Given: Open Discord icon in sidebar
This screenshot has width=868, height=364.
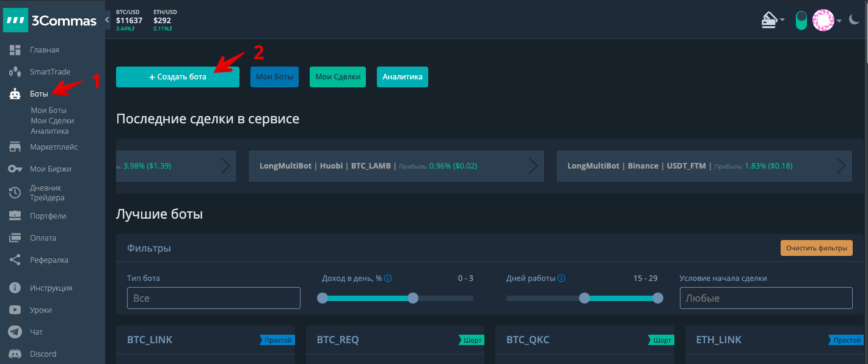Looking at the screenshot, I should (x=15, y=354).
